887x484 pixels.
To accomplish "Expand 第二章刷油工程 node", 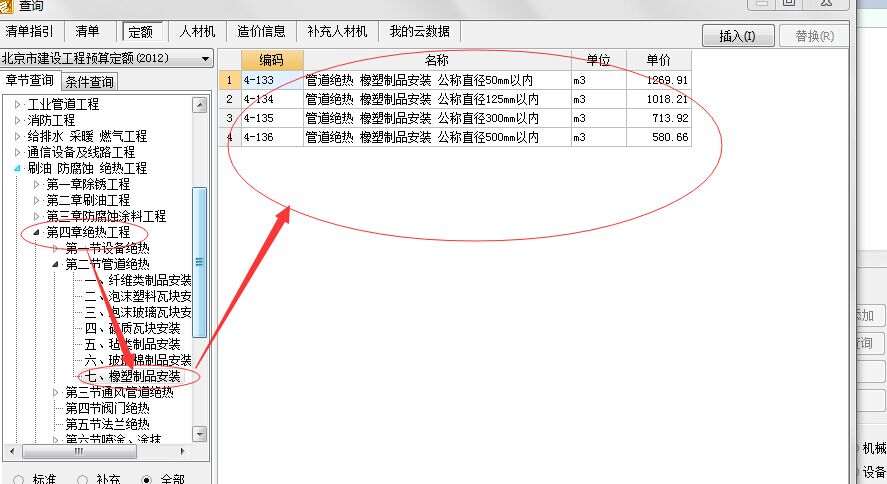I will click(x=36, y=200).
